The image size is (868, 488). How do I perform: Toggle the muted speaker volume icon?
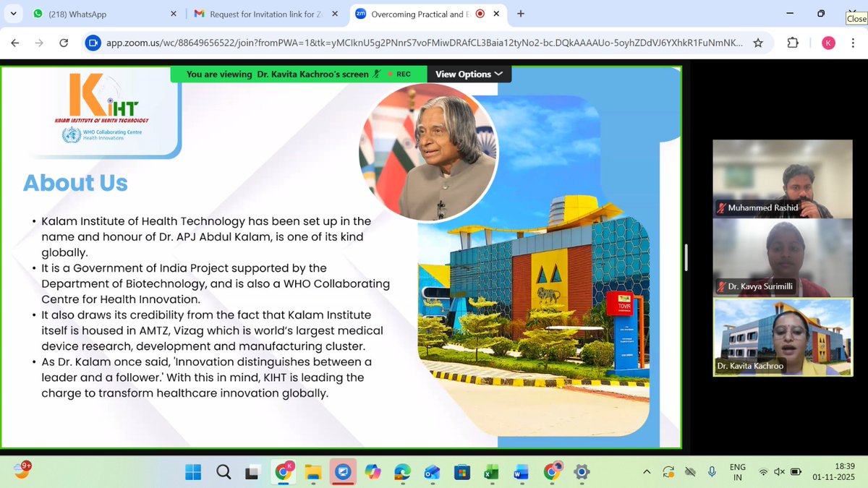point(779,472)
